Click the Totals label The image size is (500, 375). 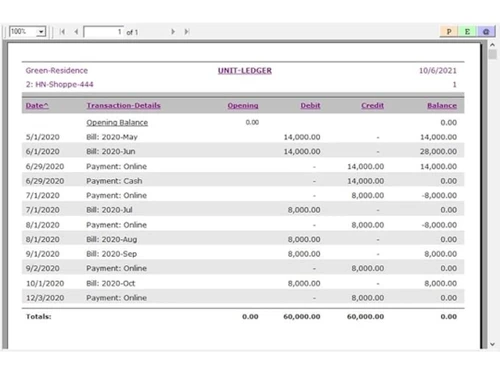(39, 316)
